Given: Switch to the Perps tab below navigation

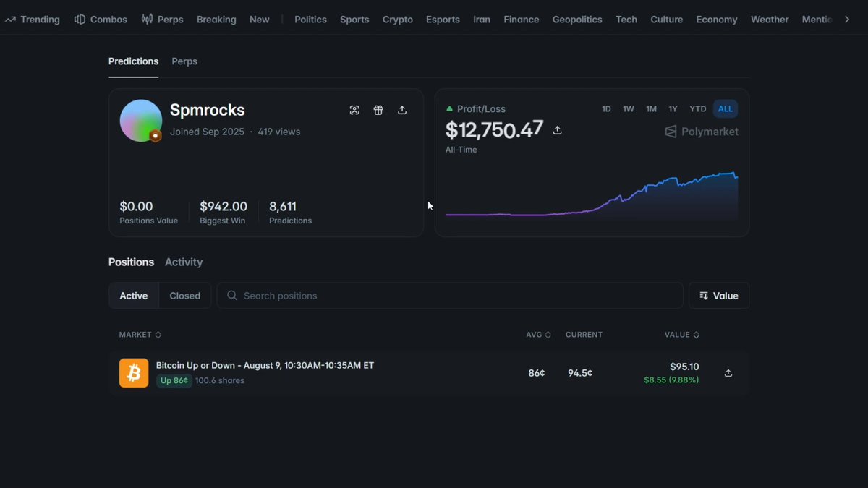Looking at the screenshot, I should (184, 61).
